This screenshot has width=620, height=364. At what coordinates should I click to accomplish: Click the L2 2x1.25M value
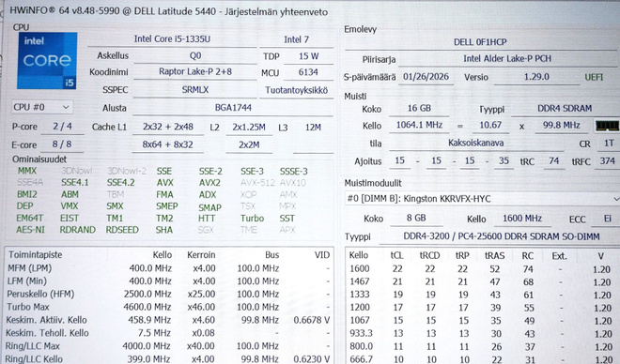pyautogui.click(x=249, y=128)
